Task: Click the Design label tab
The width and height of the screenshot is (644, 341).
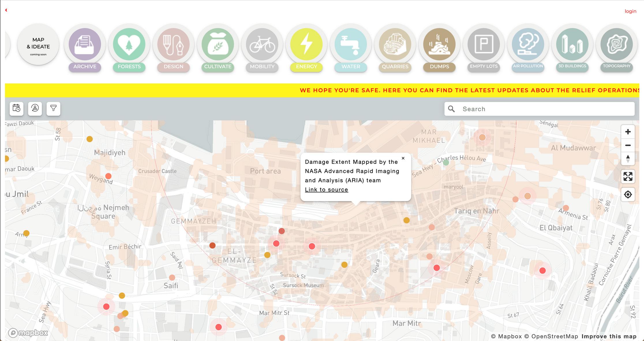Action: coord(173,67)
